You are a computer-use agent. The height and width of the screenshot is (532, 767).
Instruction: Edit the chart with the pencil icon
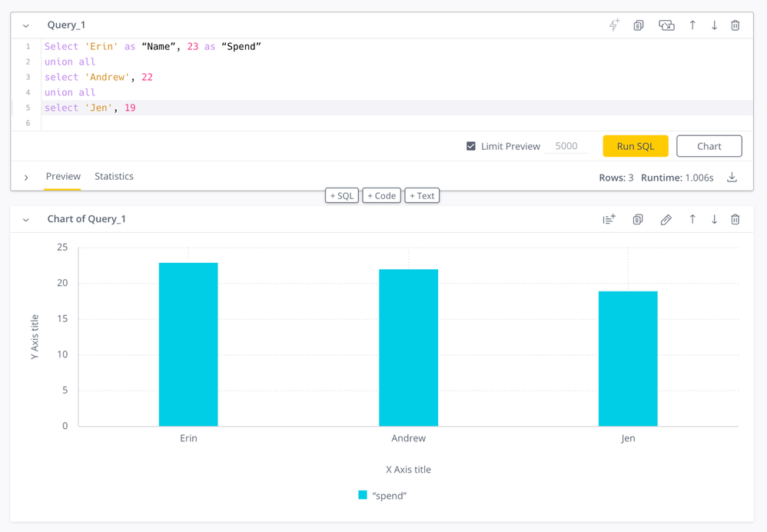click(666, 220)
